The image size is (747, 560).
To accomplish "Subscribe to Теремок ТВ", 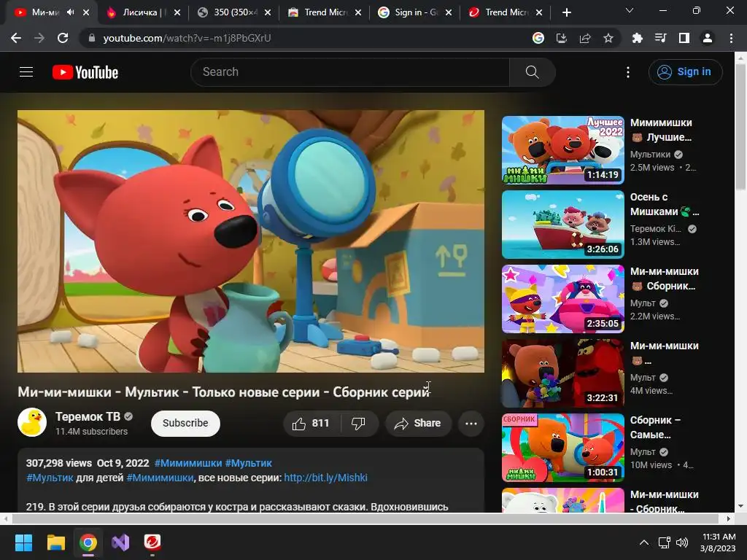I will point(185,424).
